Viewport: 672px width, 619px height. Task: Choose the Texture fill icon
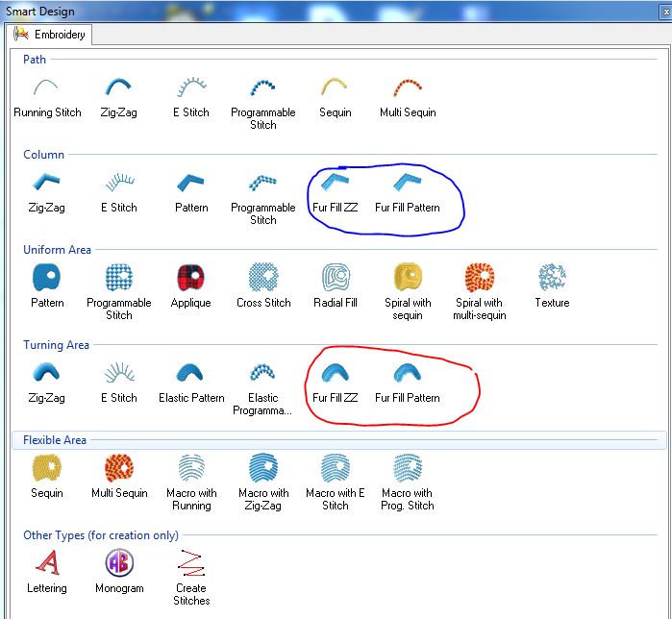(552, 277)
